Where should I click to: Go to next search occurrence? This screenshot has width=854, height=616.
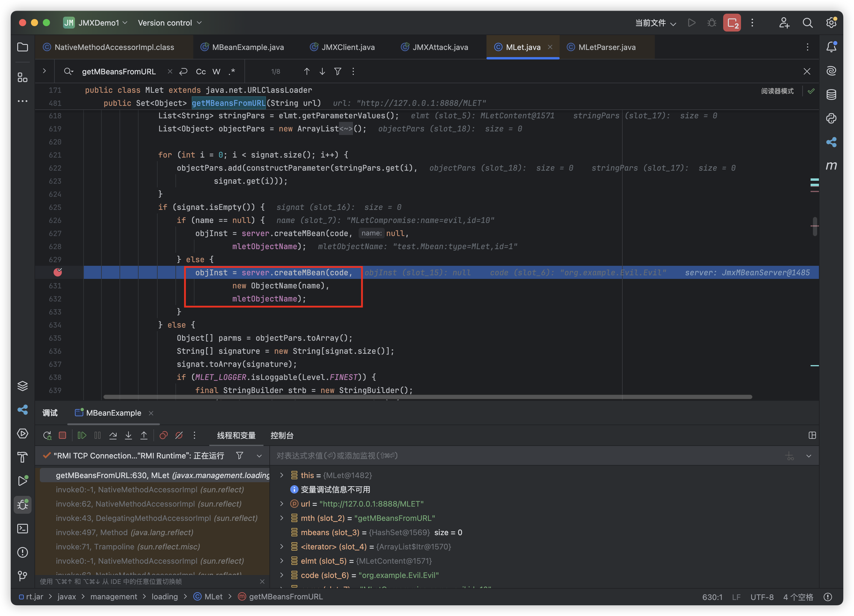coord(322,71)
